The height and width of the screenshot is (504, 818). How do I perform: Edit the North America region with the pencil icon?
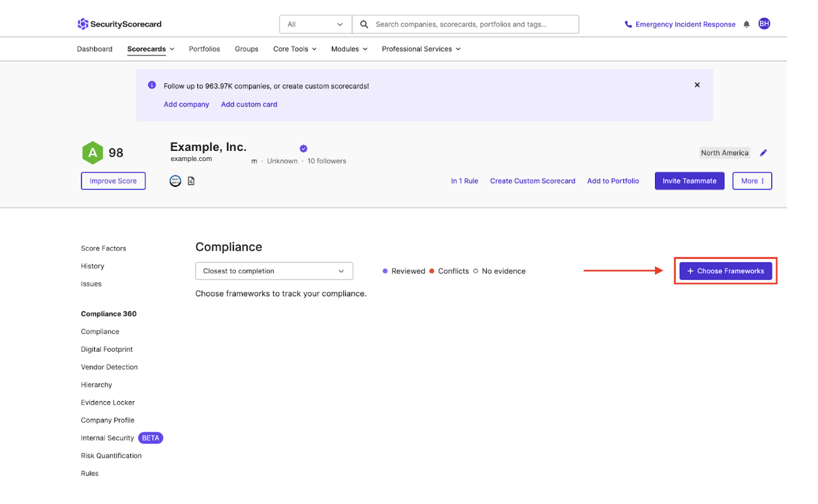764,153
